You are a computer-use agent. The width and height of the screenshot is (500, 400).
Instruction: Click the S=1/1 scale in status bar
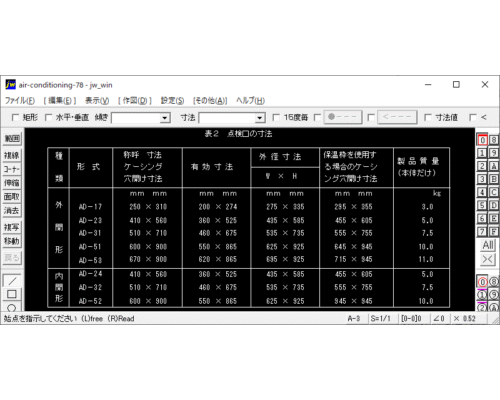point(381,319)
